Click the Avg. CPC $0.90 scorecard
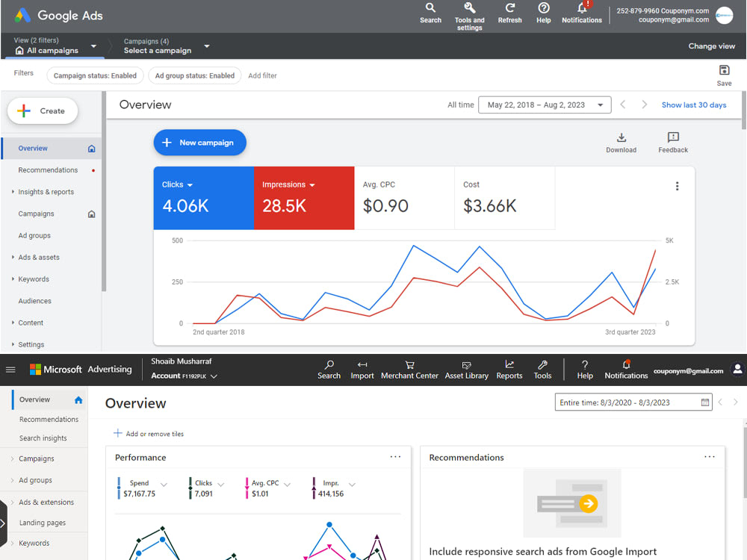The width and height of the screenshot is (747, 560). (x=404, y=198)
